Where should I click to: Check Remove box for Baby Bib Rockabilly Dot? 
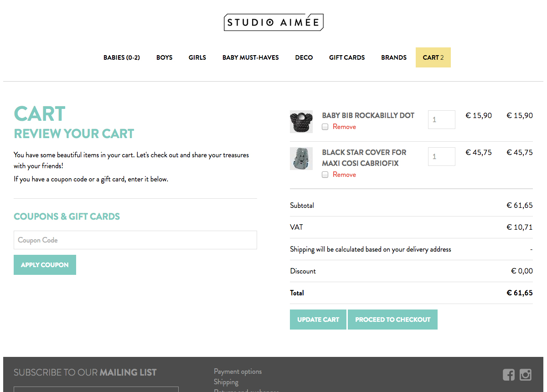[x=325, y=127]
